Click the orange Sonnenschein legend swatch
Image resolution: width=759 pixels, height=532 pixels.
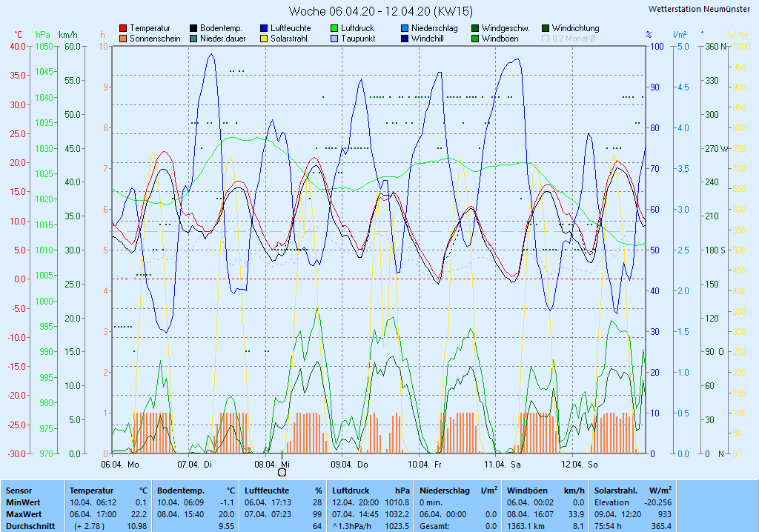123,39
